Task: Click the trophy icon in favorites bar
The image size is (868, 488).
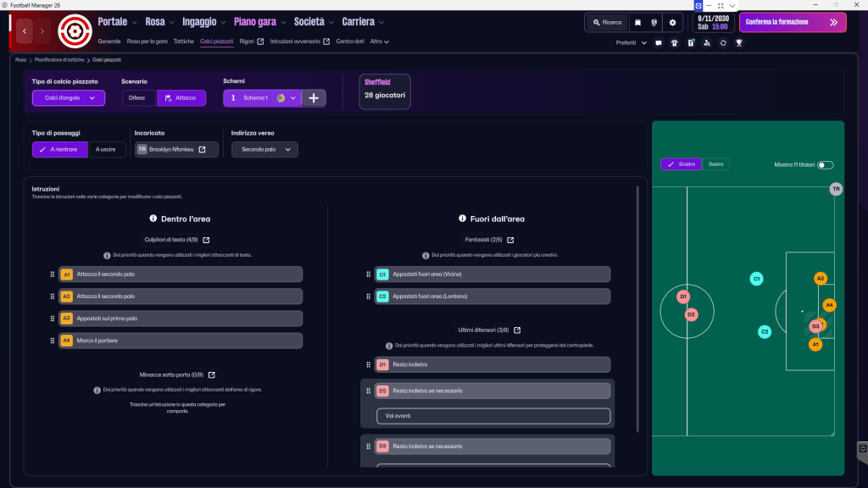Action: tap(739, 42)
